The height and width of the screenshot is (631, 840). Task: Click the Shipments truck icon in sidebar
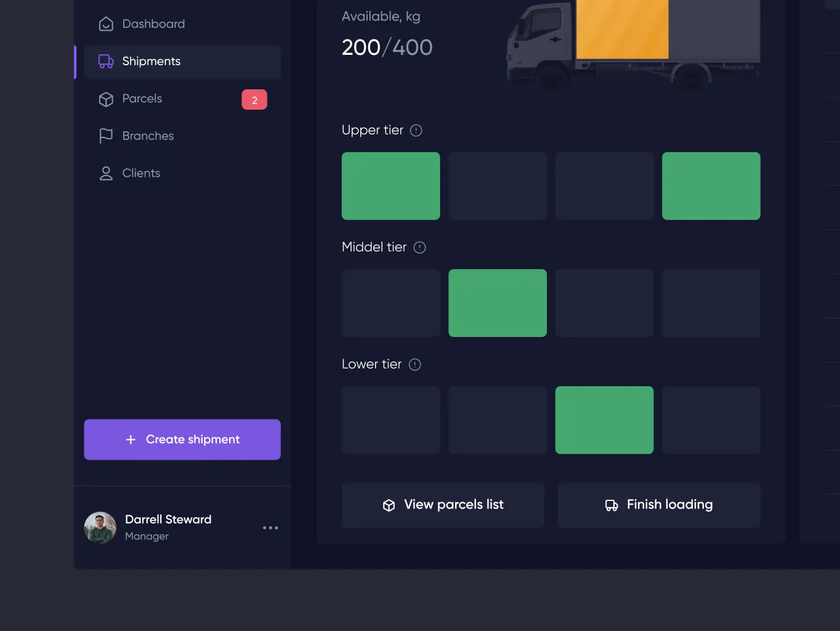click(106, 62)
